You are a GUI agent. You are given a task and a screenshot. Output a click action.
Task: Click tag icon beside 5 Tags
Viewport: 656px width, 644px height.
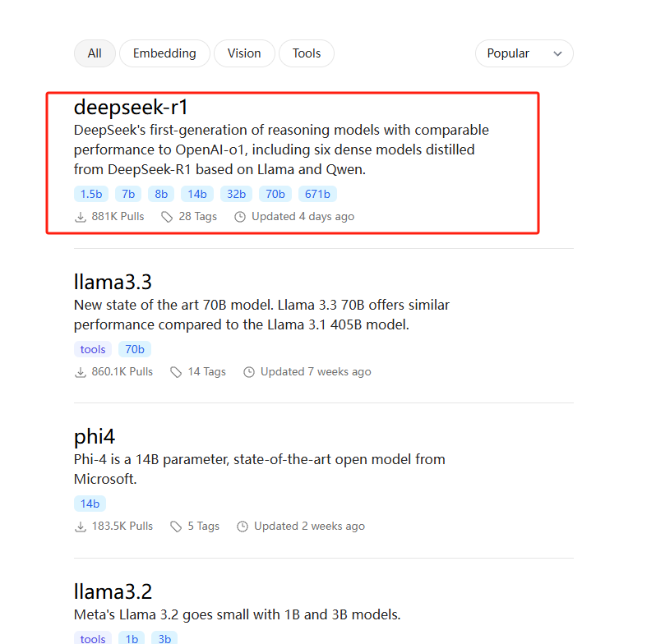[176, 527]
